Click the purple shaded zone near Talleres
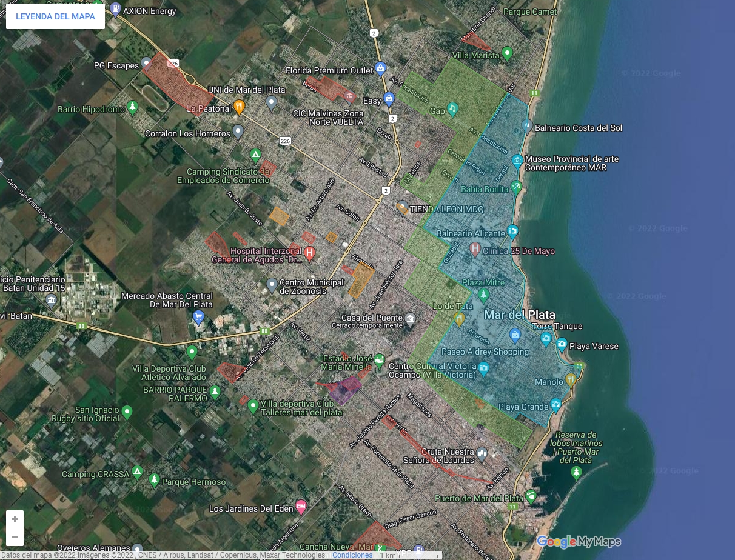The width and height of the screenshot is (735, 560). [x=344, y=389]
